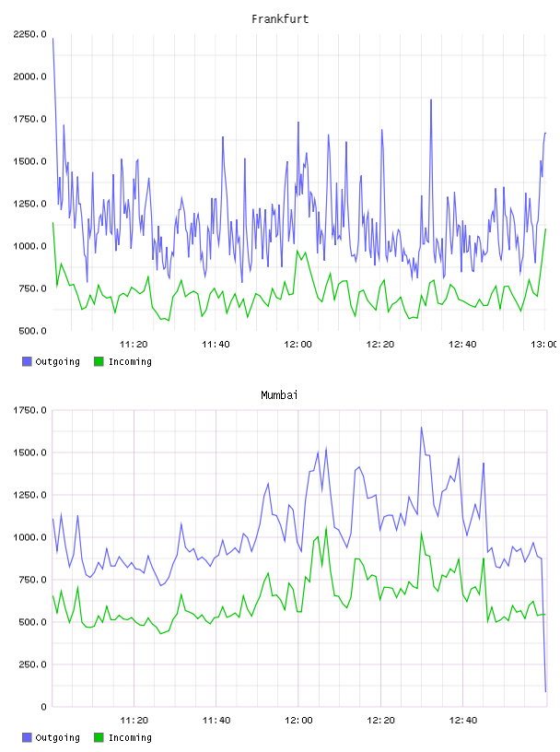Click the 1750.0 y-axis label in Mumbai chart

tap(29, 410)
